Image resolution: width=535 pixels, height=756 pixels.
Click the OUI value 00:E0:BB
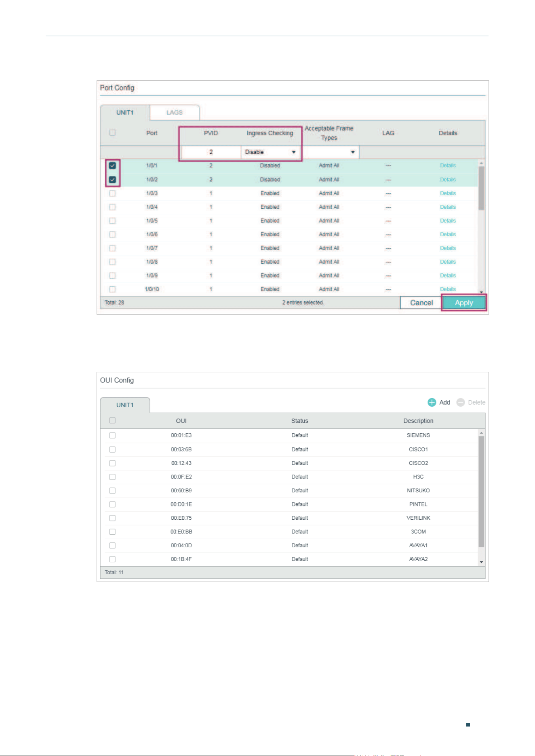[x=181, y=532]
